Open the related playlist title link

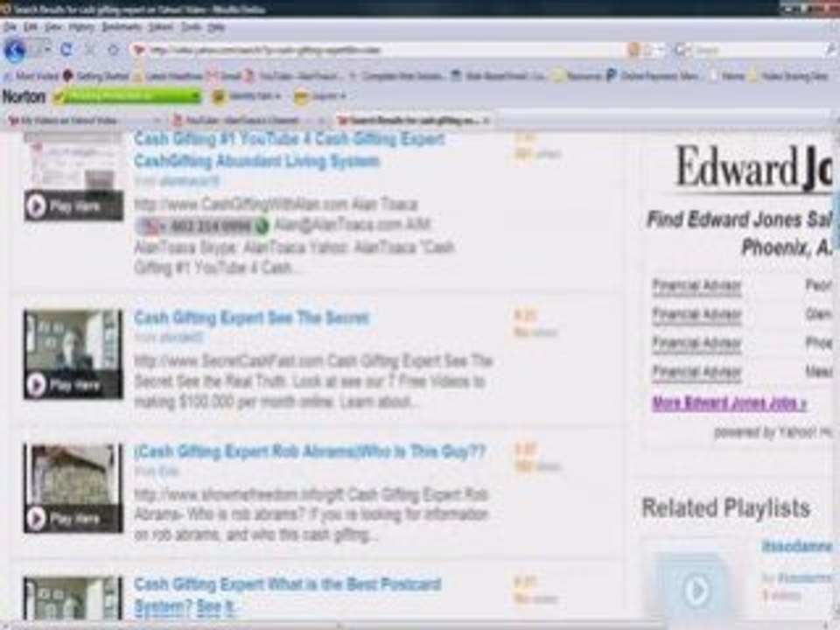pyautogui.click(x=796, y=546)
